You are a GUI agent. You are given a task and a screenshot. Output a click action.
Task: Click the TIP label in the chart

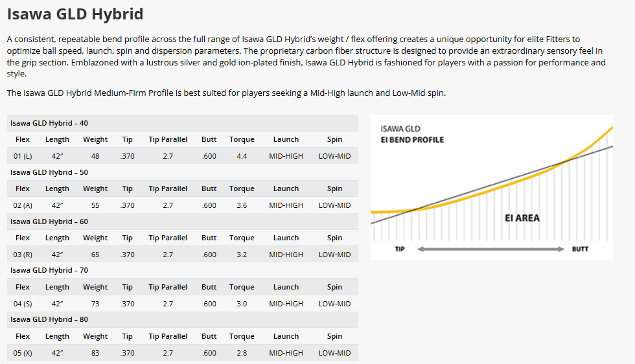tap(400, 249)
